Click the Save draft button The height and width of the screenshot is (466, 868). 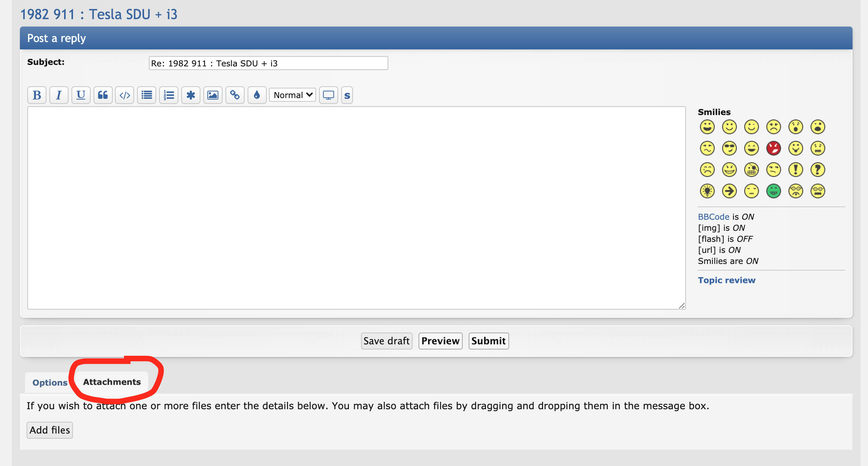pos(386,341)
